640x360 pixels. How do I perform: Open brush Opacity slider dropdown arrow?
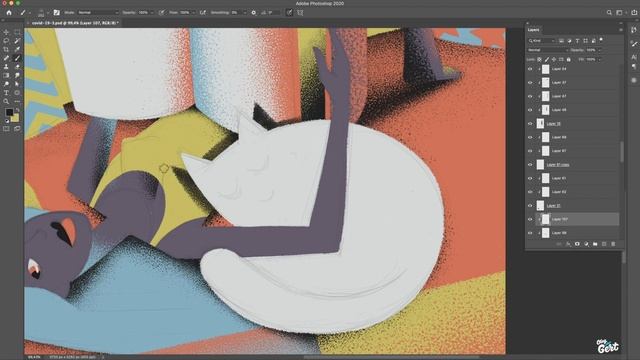click(x=152, y=13)
